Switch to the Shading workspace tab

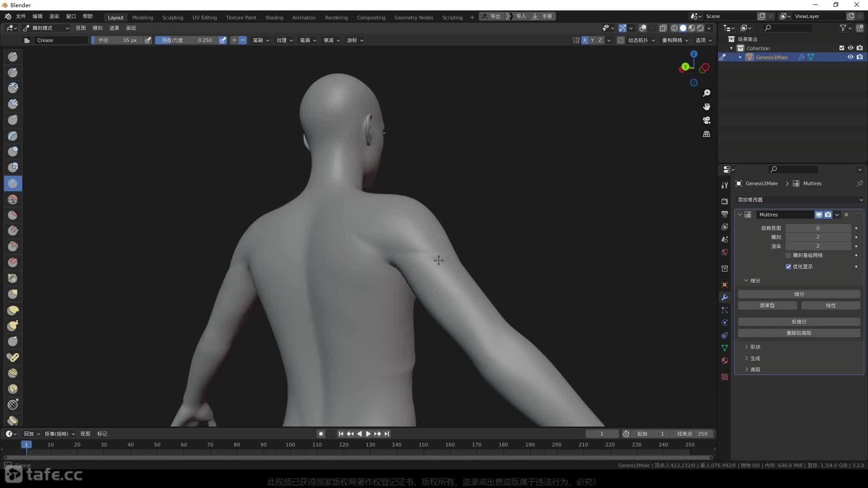click(x=274, y=17)
